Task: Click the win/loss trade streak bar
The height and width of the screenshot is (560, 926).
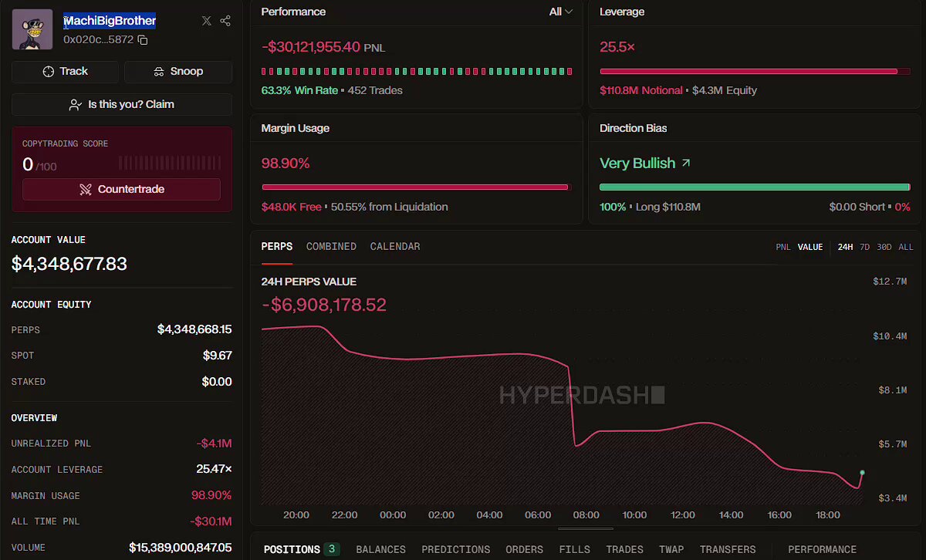Action: [x=417, y=71]
